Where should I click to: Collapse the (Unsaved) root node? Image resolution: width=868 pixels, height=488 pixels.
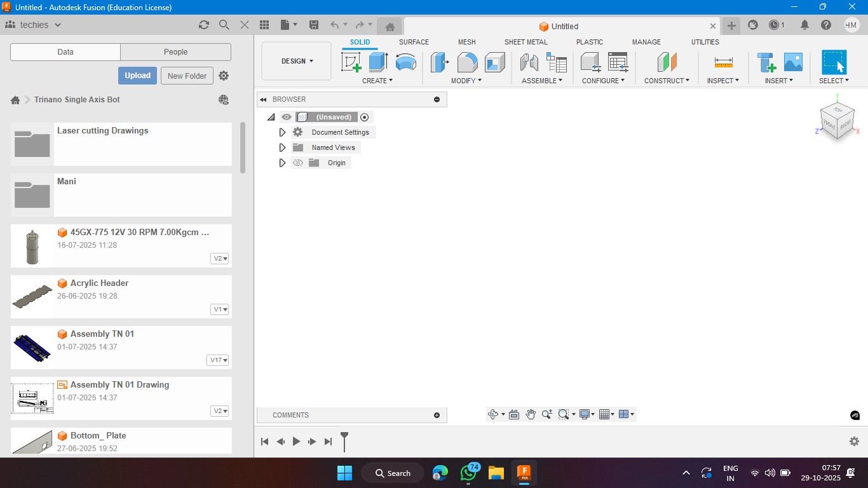point(271,117)
